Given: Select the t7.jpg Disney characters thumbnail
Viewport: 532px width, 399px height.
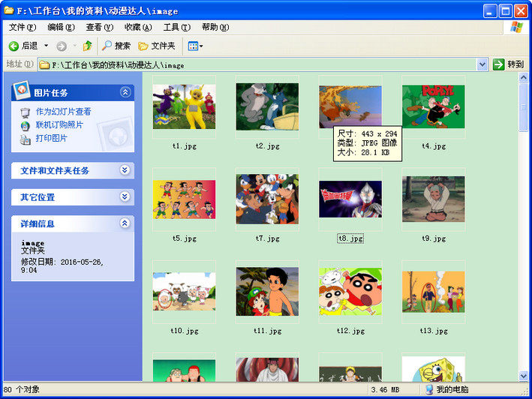Looking at the screenshot, I should (267, 199).
